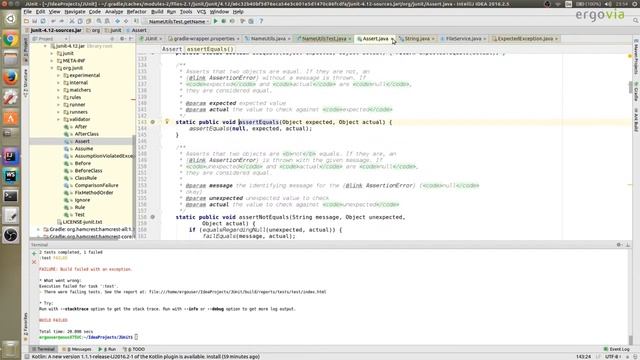Click the Find toolbar icon
This screenshot has width=640, height=360.
pyautogui.click(x=99, y=21)
